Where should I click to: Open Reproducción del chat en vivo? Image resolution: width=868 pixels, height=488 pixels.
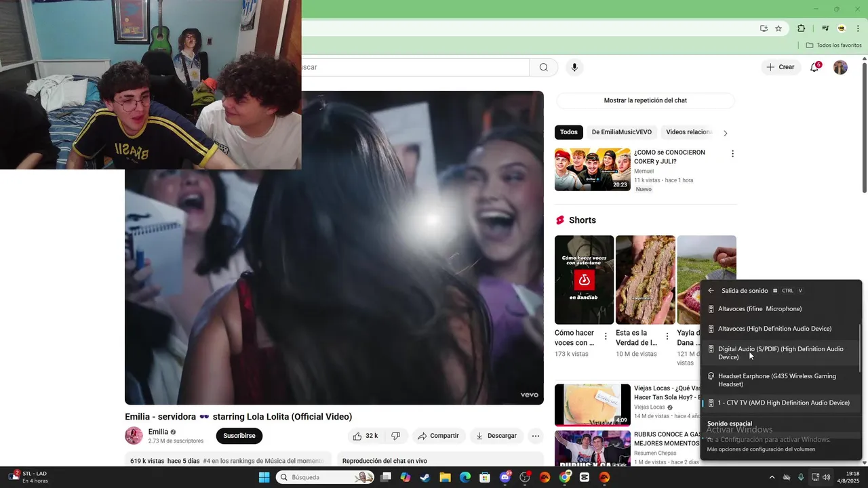384,461
